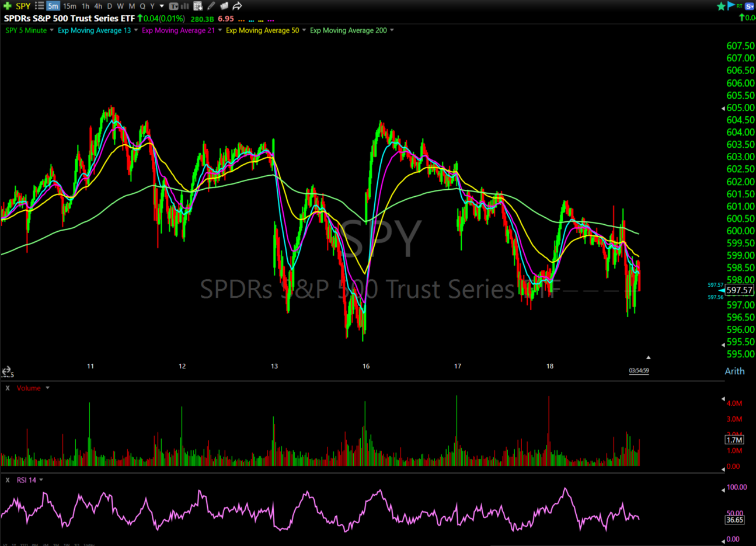Open the RSI 14 indicator dropdown
The image size is (756, 546).
[41, 480]
